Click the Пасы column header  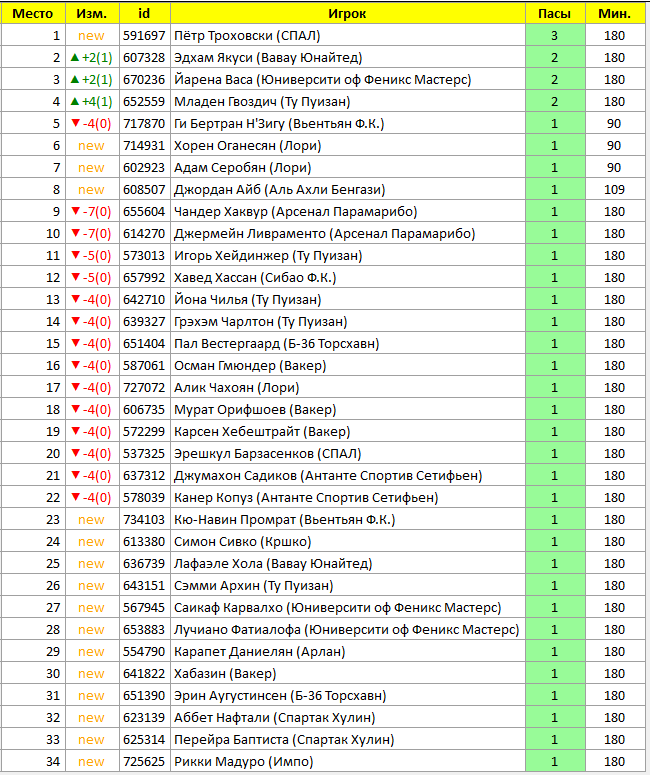pos(555,13)
